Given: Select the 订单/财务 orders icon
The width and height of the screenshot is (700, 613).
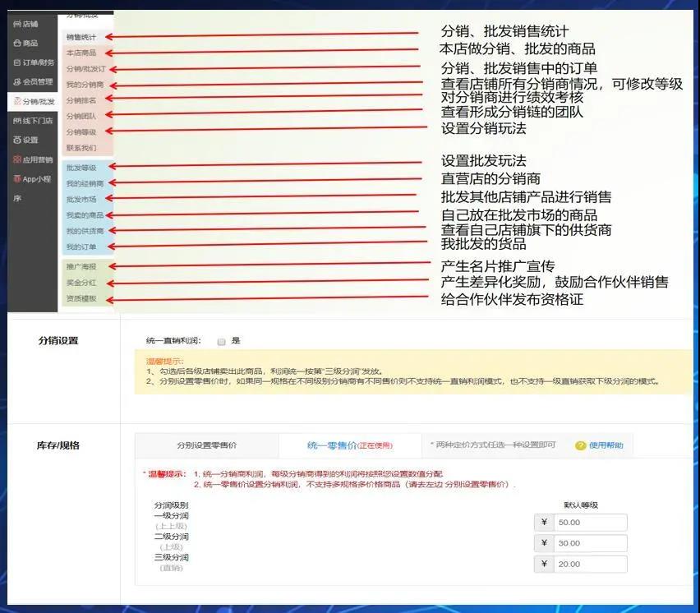Looking at the screenshot, I should (x=17, y=62).
